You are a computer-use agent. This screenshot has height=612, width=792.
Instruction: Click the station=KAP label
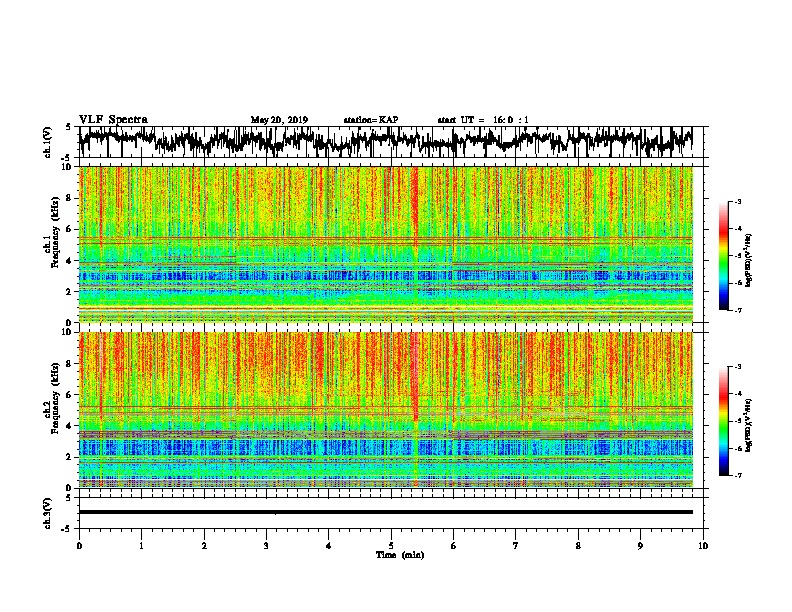371,120
